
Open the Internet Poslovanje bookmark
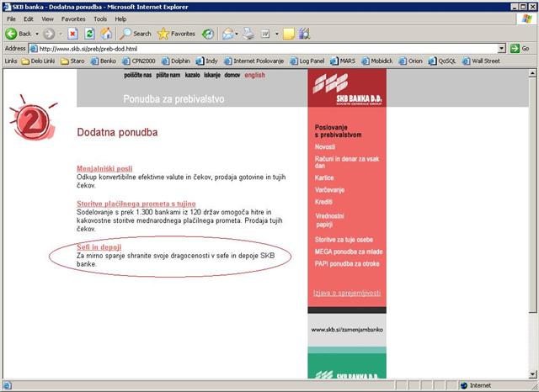(x=253, y=61)
